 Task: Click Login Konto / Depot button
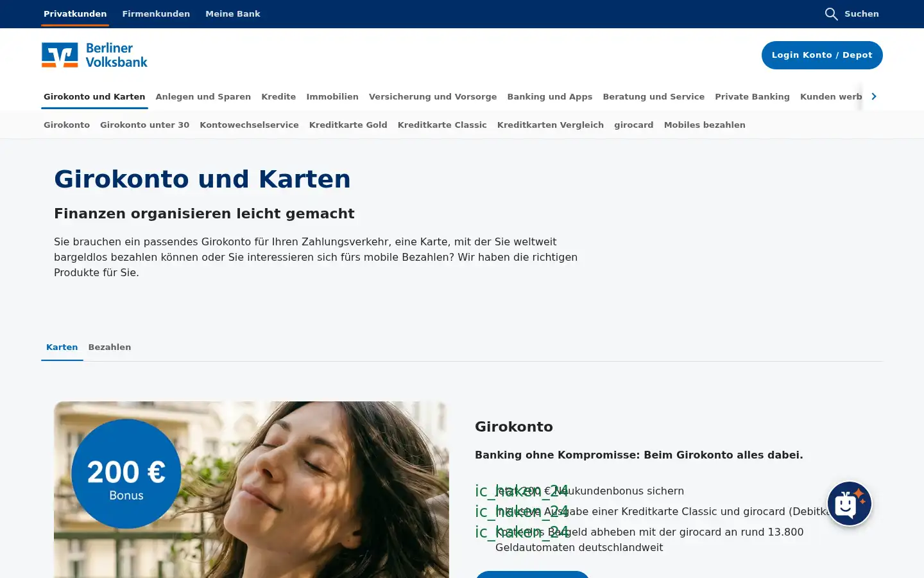(x=822, y=55)
